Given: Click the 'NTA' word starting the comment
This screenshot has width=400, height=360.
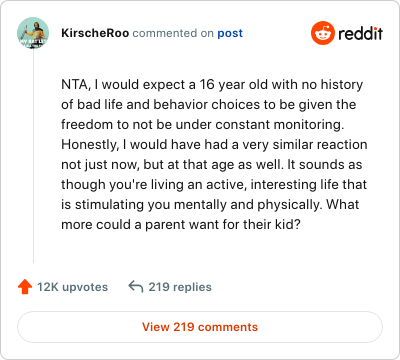Looking at the screenshot, I should (74, 85).
